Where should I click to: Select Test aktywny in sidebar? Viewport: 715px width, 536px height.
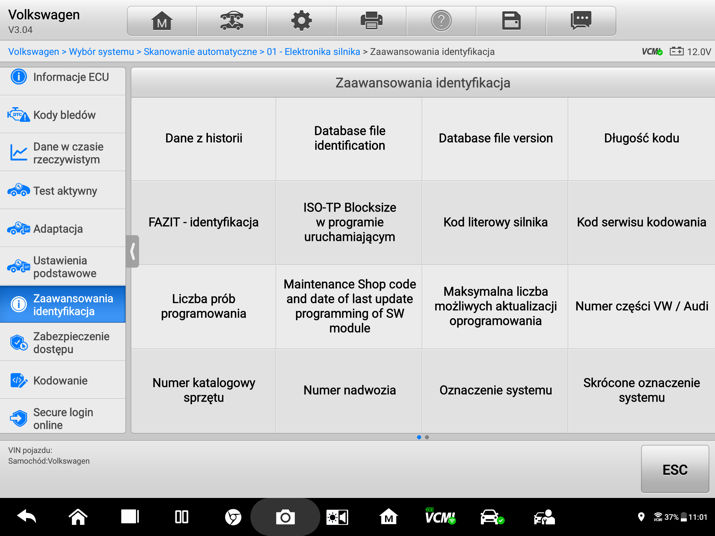62,191
